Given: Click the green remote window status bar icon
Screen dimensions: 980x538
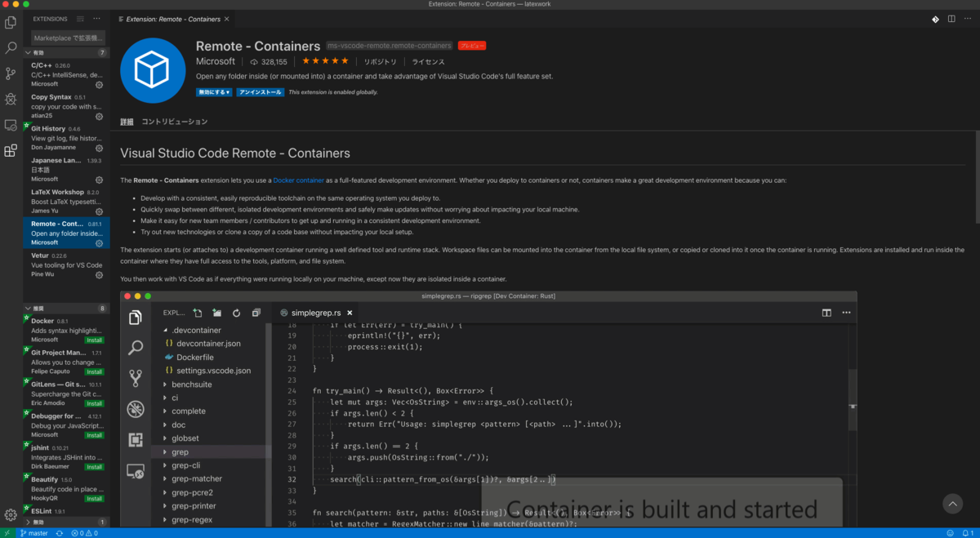Looking at the screenshot, I should click(x=7, y=533).
